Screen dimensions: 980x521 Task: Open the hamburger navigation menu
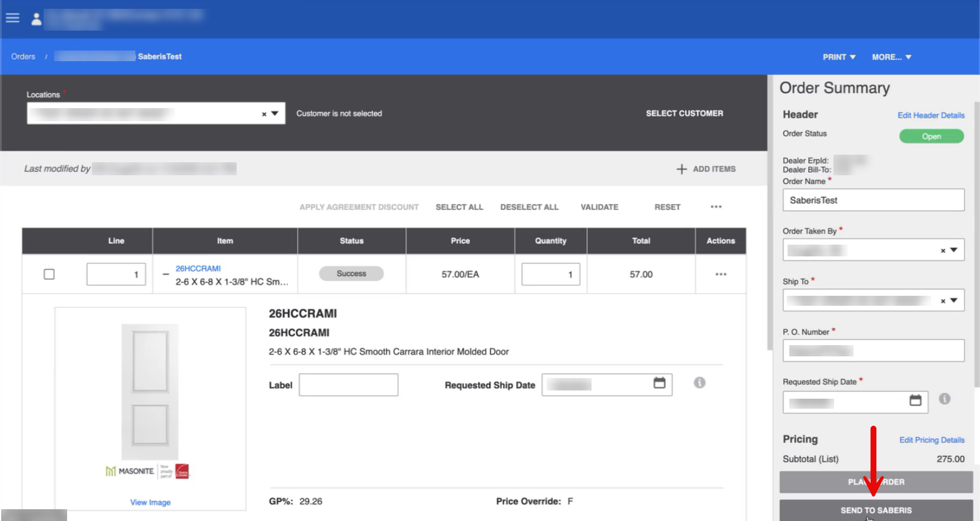(12, 18)
